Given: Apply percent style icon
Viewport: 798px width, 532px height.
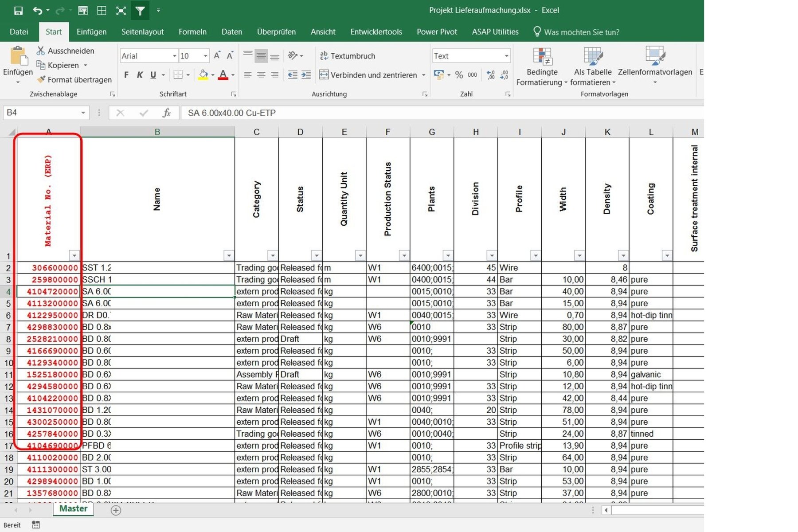Looking at the screenshot, I should pyautogui.click(x=459, y=75).
